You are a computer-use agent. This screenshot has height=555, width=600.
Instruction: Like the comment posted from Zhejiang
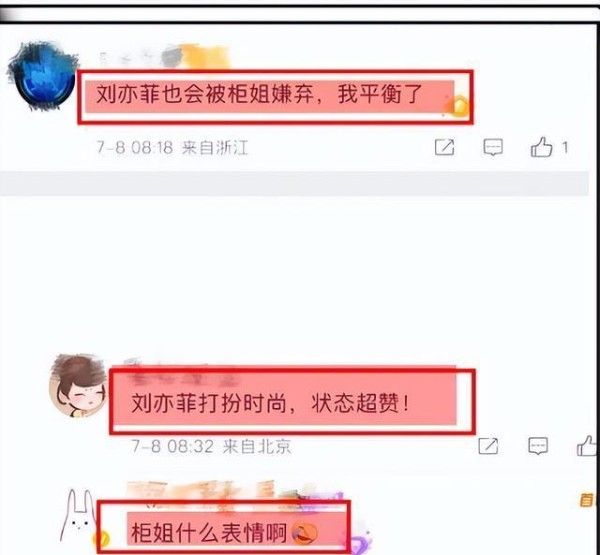(x=541, y=147)
